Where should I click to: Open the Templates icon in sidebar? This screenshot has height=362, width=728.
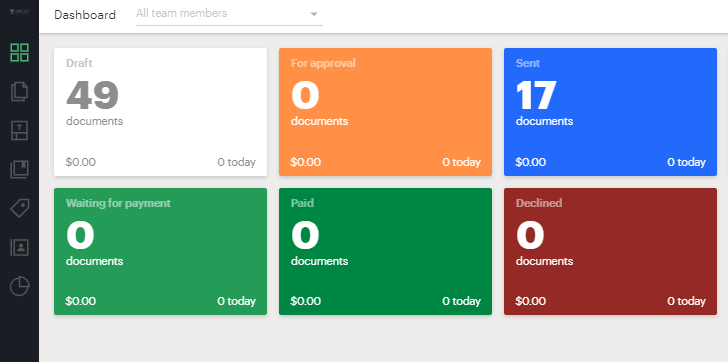click(20, 130)
